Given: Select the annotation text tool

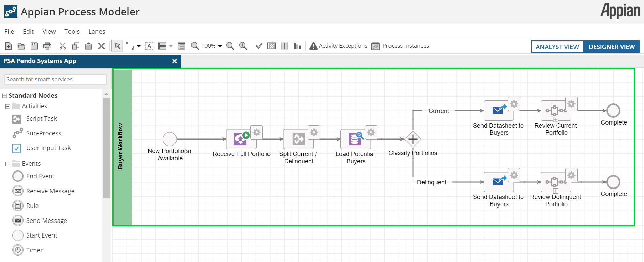Looking at the screenshot, I should (149, 46).
